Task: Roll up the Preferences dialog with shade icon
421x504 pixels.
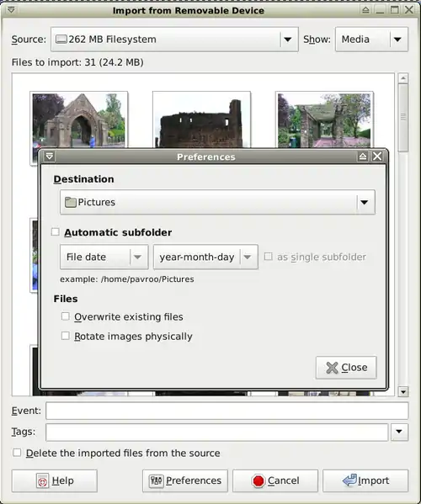Action: [x=363, y=157]
